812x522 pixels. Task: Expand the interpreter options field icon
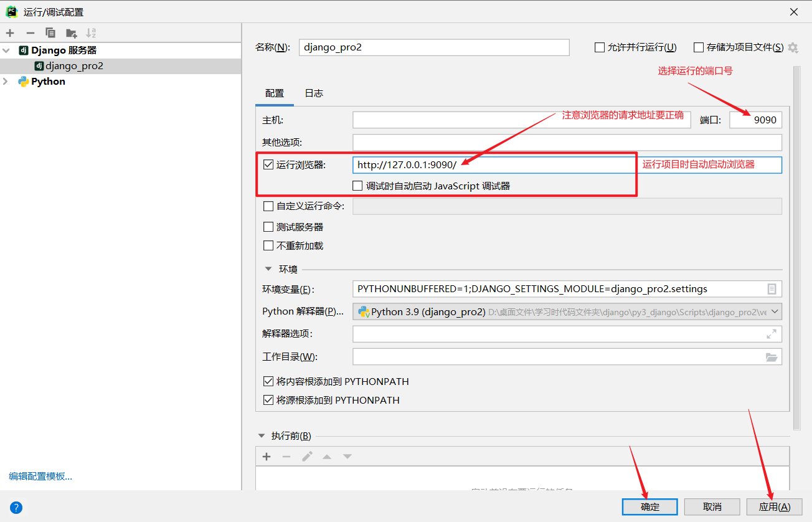click(772, 334)
